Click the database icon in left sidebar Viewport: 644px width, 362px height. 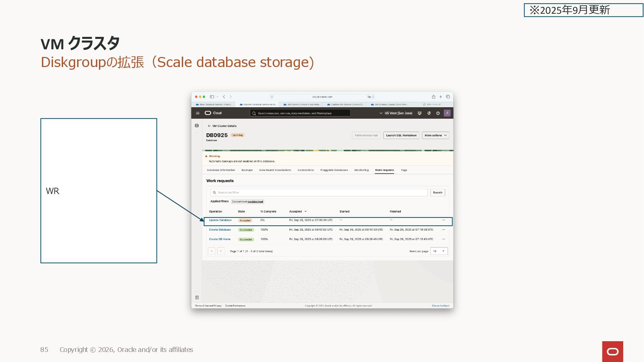point(197,126)
